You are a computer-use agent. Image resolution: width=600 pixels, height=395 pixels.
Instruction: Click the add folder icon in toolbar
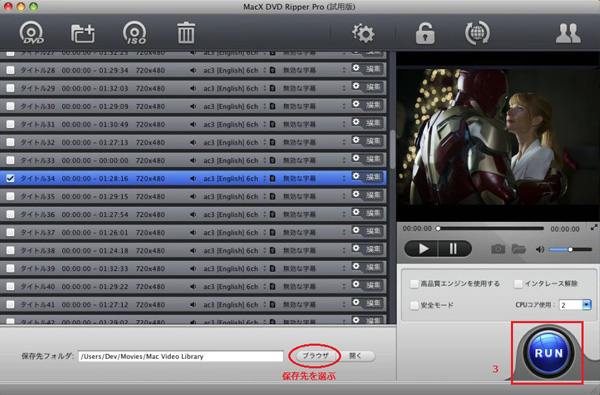click(x=83, y=33)
